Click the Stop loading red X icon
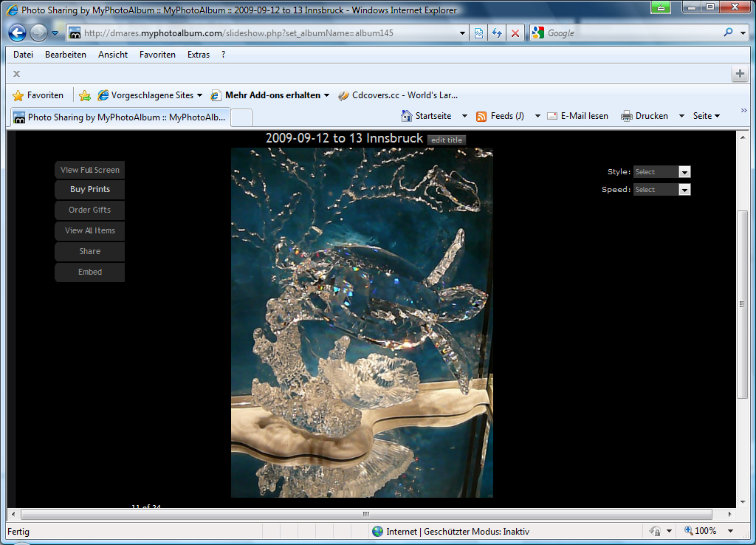Screen dimensions: 756x545 click(515, 33)
